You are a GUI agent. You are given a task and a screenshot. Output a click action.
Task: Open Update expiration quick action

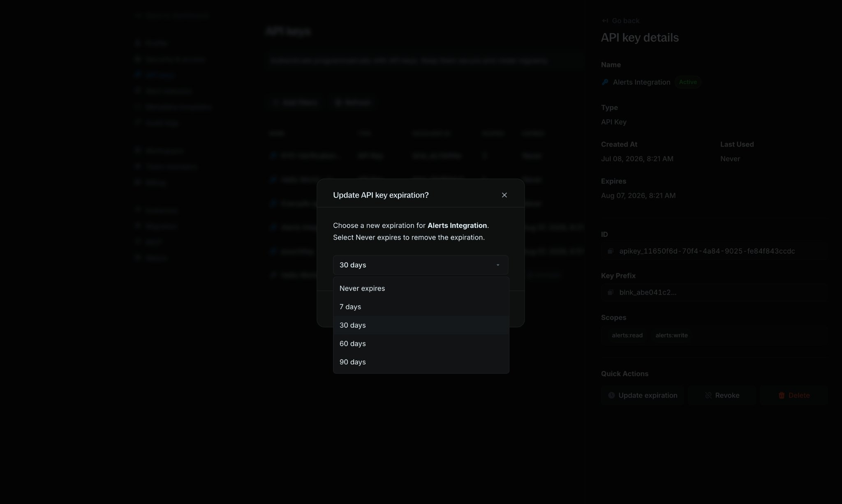(643, 396)
